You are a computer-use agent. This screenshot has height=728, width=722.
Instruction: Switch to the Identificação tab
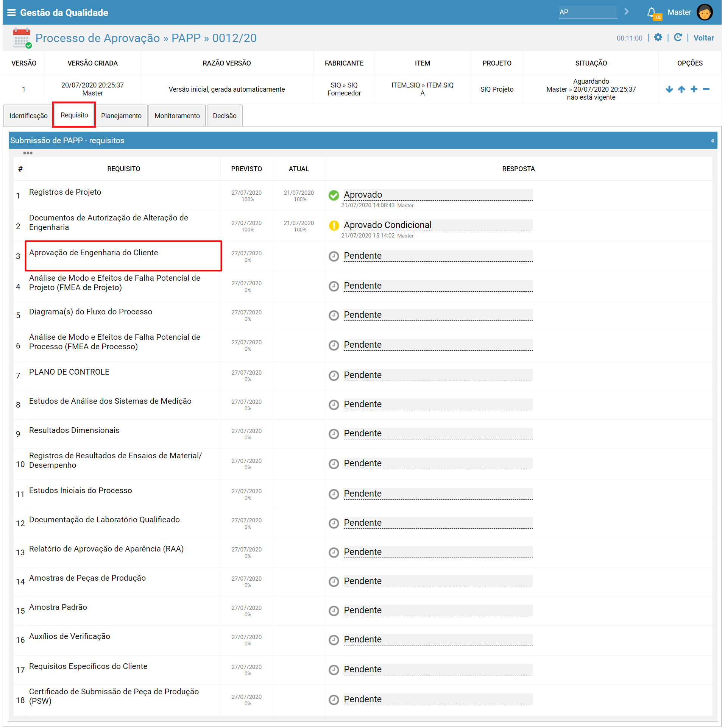coord(28,116)
